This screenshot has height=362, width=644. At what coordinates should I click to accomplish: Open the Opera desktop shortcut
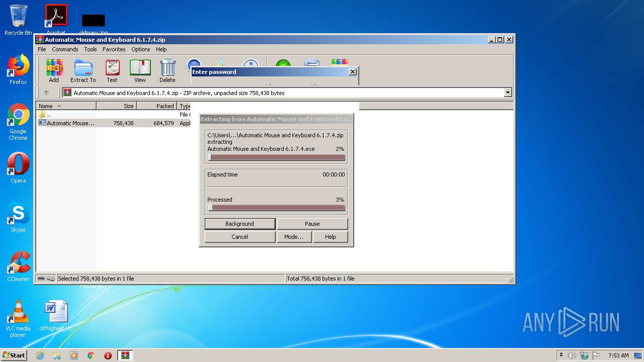click(18, 168)
